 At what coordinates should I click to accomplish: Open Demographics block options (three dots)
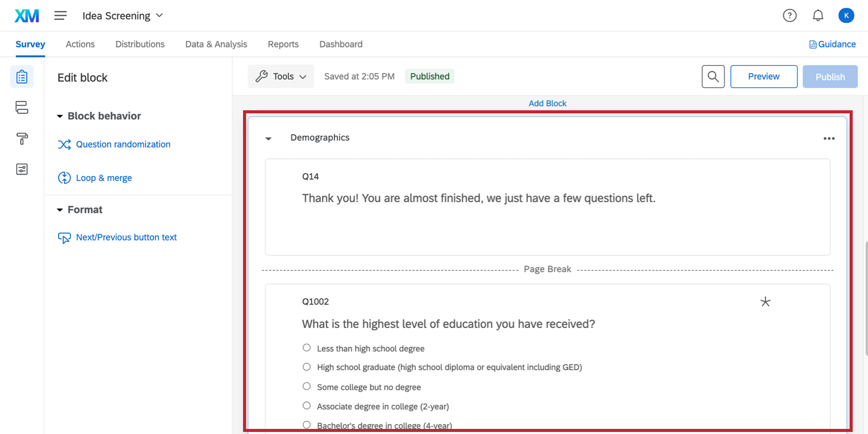click(829, 138)
